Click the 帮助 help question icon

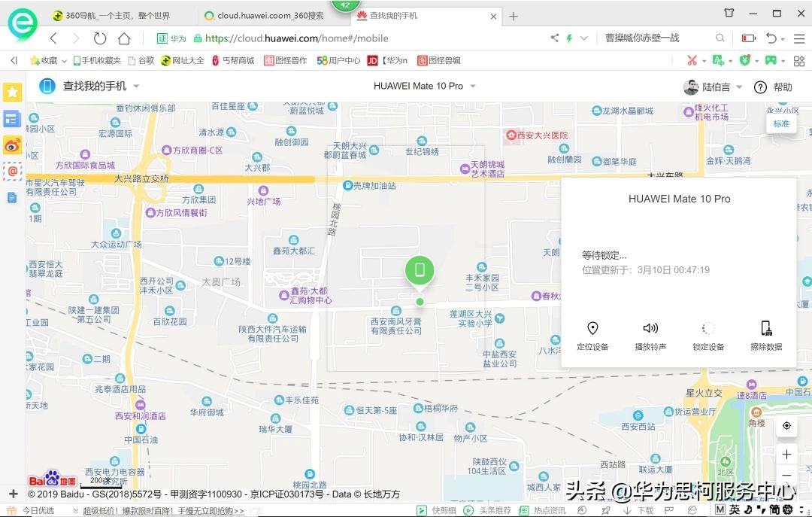(759, 87)
